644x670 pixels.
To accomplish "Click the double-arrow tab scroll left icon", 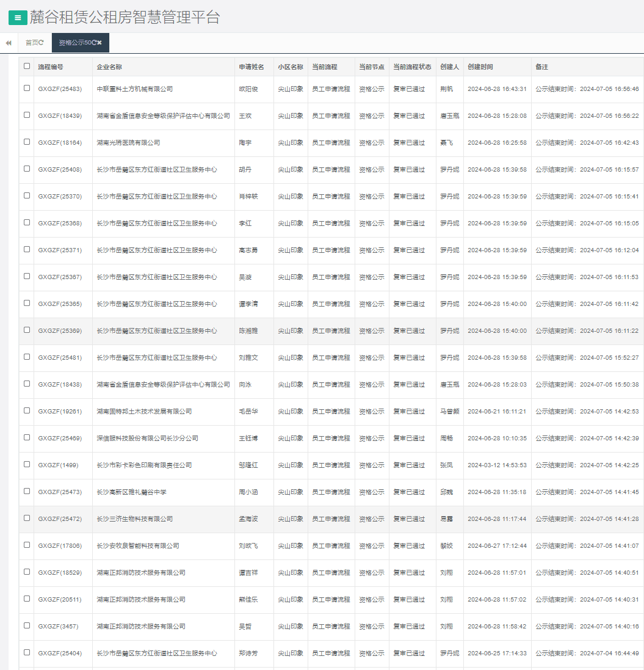I will 9,43.
